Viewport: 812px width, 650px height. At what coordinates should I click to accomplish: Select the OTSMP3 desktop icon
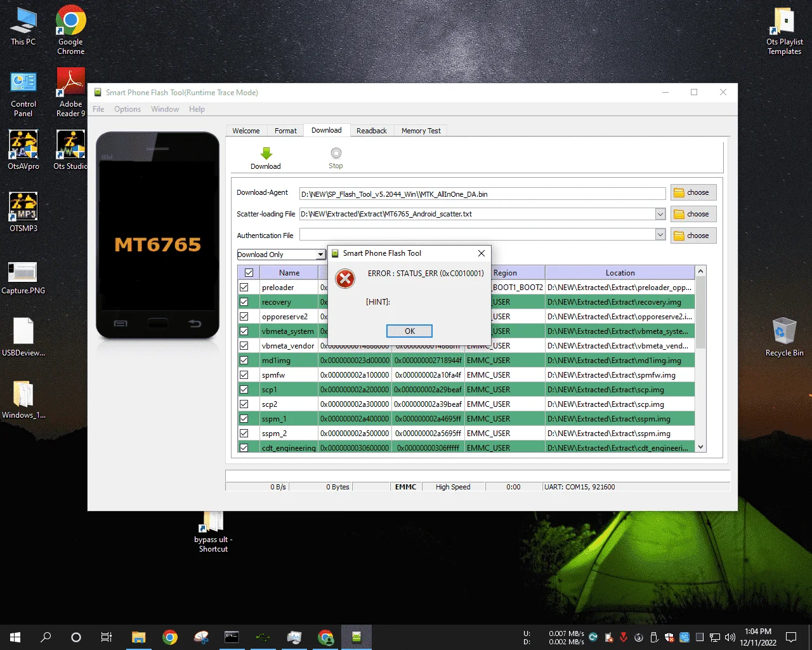click(23, 212)
